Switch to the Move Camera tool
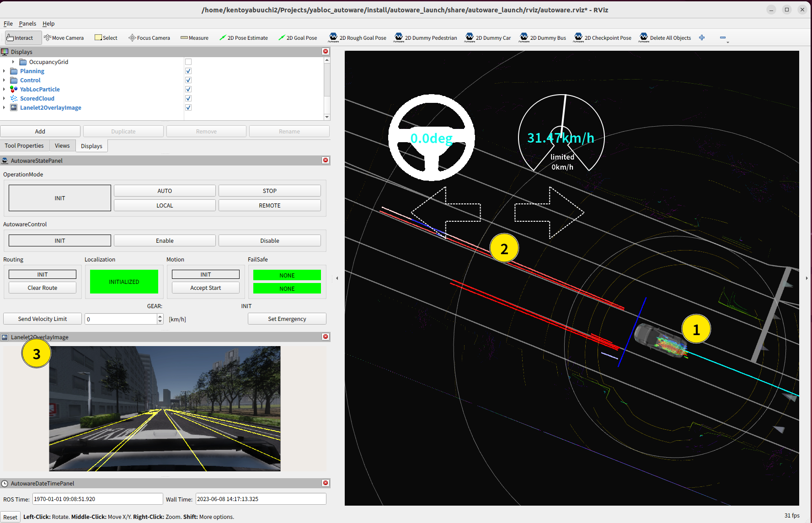The width and height of the screenshot is (812, 523). coord(64,37)
